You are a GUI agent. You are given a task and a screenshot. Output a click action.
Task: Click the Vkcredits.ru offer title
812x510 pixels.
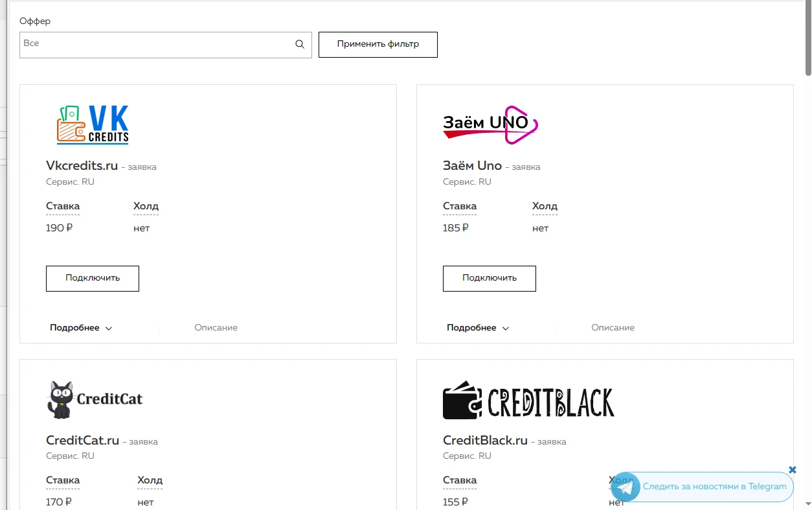point(82,165)
